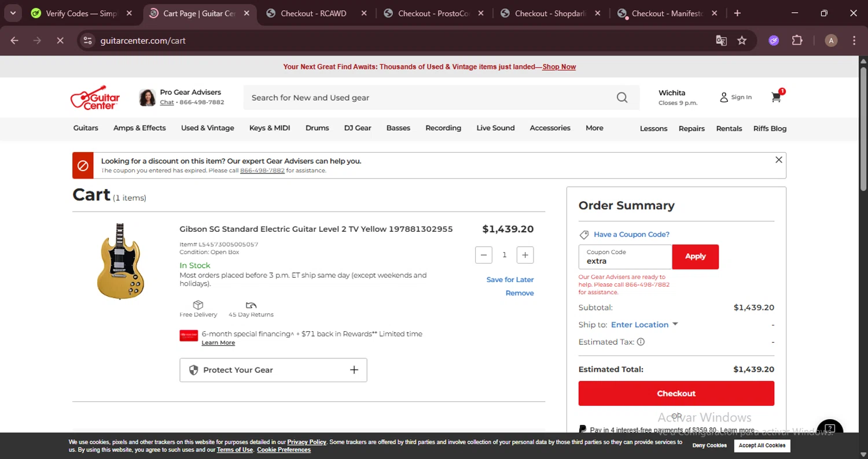Switch to the Checkout - Shopdarli tab

(551, 13)
